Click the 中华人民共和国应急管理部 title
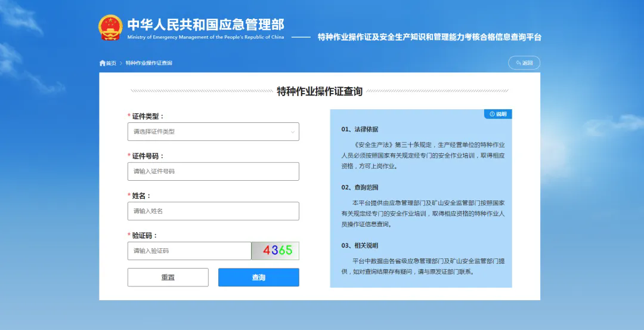This screenshot has width=644, height=330. (x=205, y=24)
